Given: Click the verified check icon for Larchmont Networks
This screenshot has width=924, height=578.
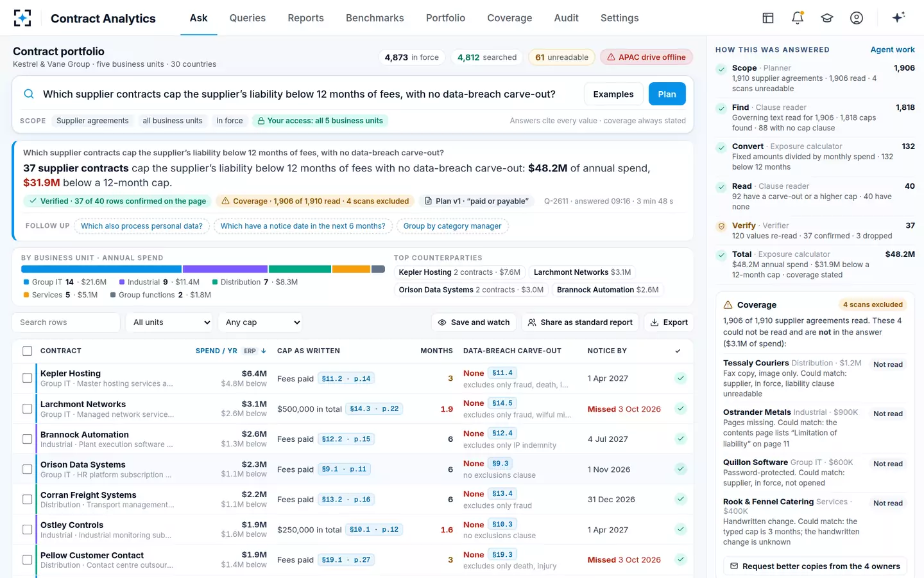Looking at the screenshot, I should point(681,408).
